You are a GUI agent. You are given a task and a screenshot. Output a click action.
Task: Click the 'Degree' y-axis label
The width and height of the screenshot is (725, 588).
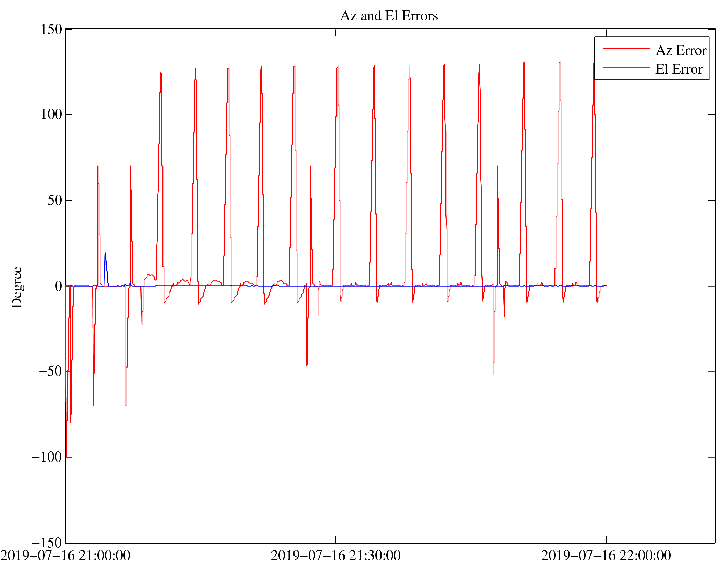tap(17, 287)
